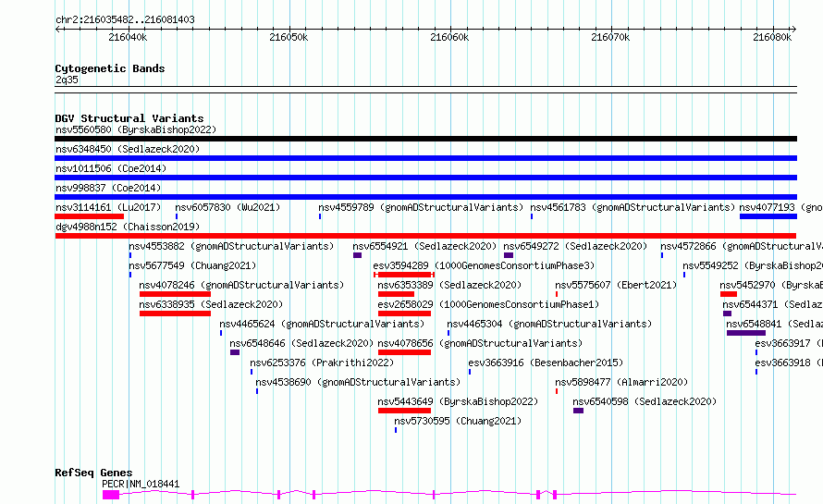The image size is (823, 504).
Task: Click the 216050k ruler position label
Action: coord(289,37)
